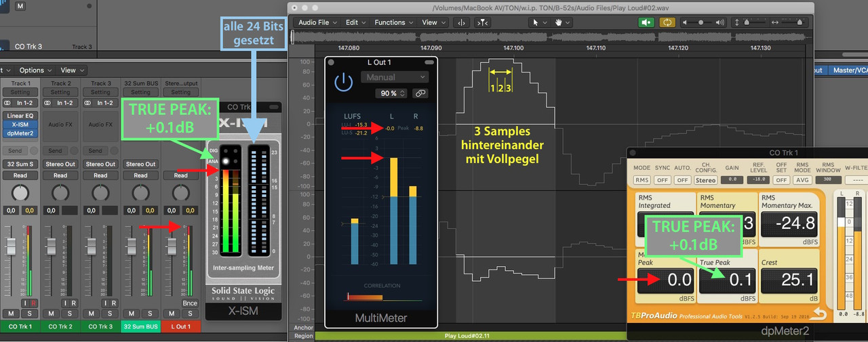Open the X-ISM plugin slot
Screen dimensions: 868x342
[x=20, y=125]
